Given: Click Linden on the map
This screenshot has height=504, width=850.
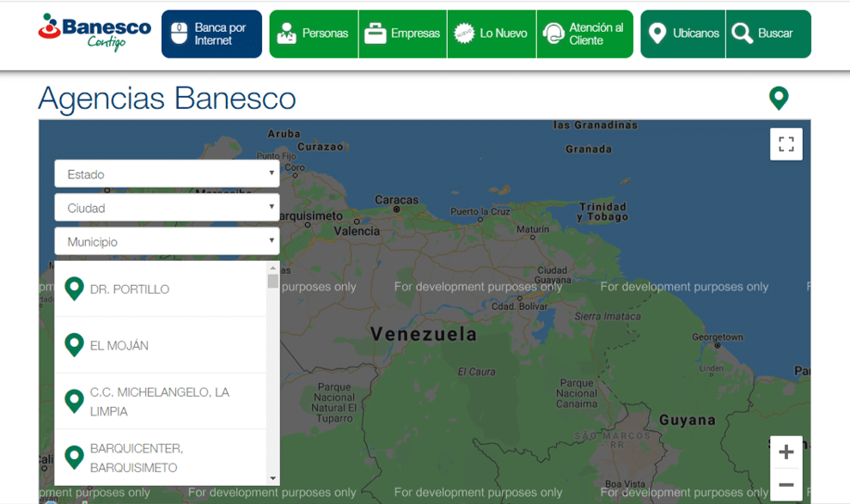Looking at the screenshot, I should pos(712,368).
